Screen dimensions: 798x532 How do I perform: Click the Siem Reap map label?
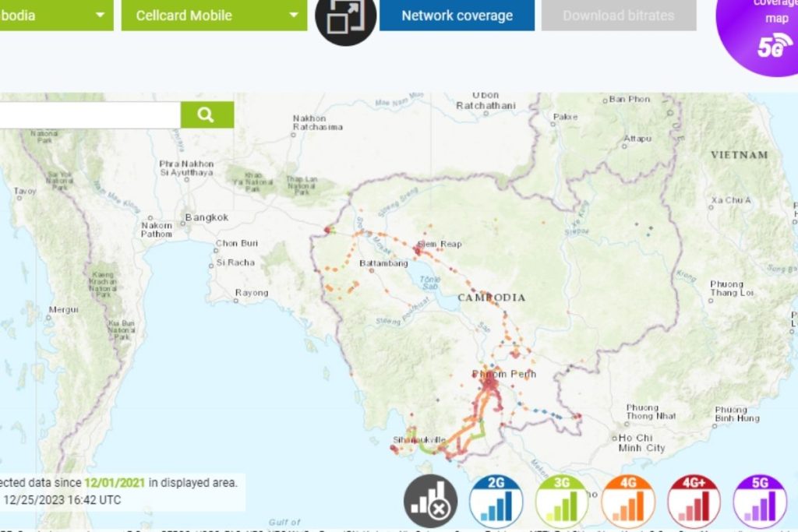coord(440,244)
